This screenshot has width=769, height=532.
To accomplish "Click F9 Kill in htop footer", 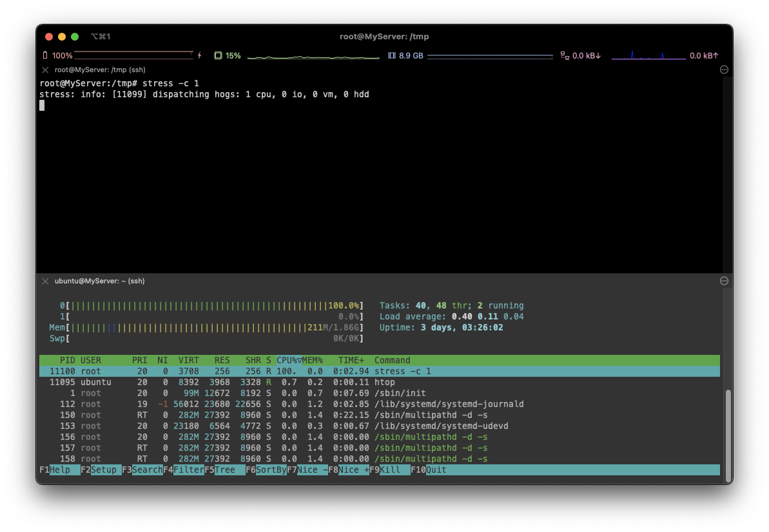I will pyautogui.click(x=389, y=470).
